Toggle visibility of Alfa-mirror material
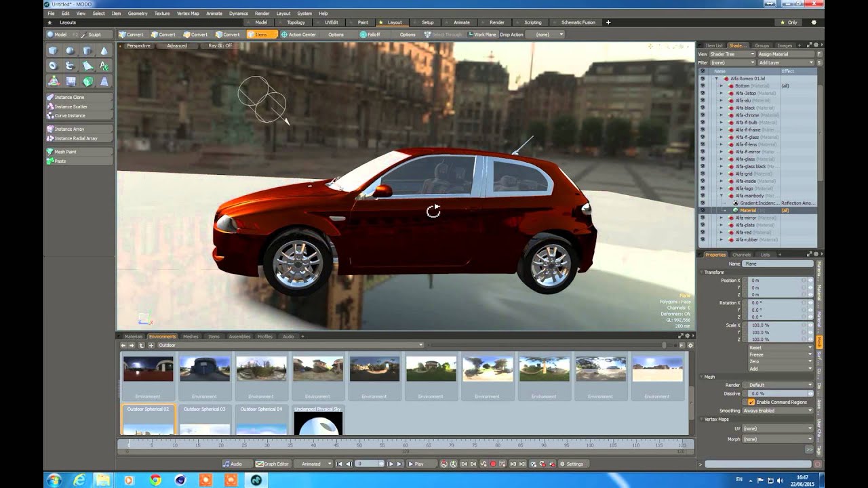 pyautogui.click(x=702, y=218)
